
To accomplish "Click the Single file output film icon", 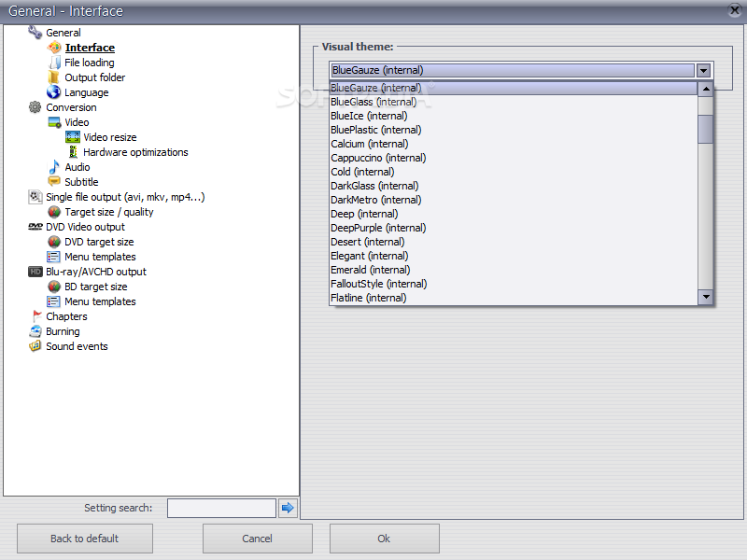I will pos(35,197).
